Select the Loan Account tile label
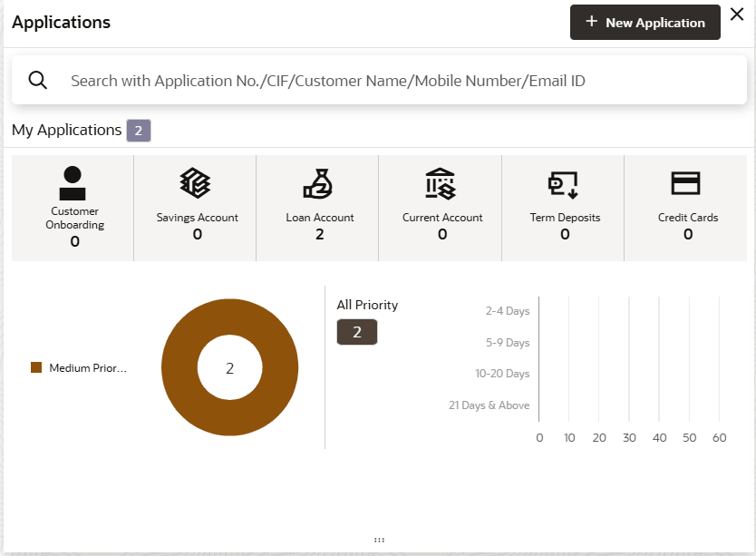The width and height of the screenshot is (756, 556). pos(320,218)
